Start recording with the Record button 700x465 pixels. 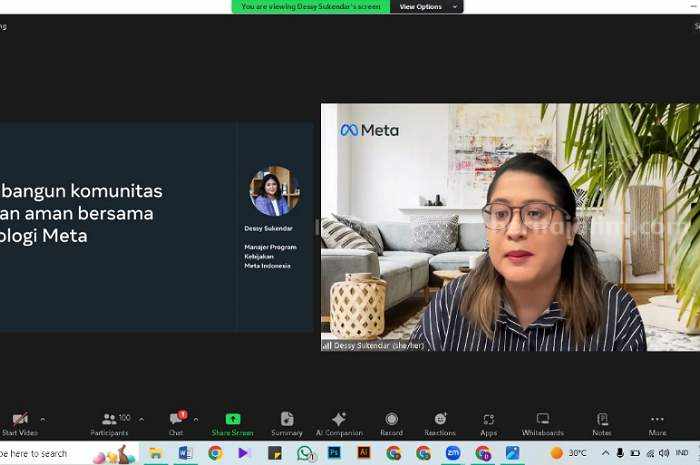[392, 424]
